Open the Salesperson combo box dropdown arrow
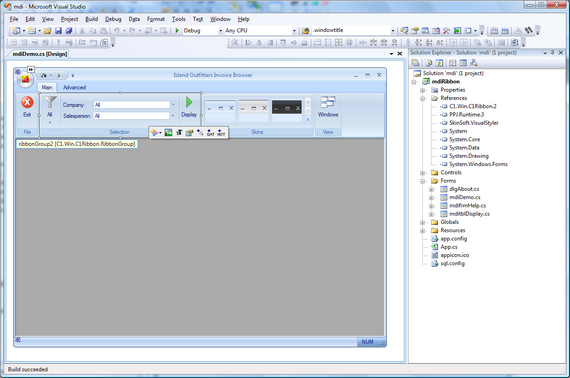570x378 pixels. coord(173,116)
